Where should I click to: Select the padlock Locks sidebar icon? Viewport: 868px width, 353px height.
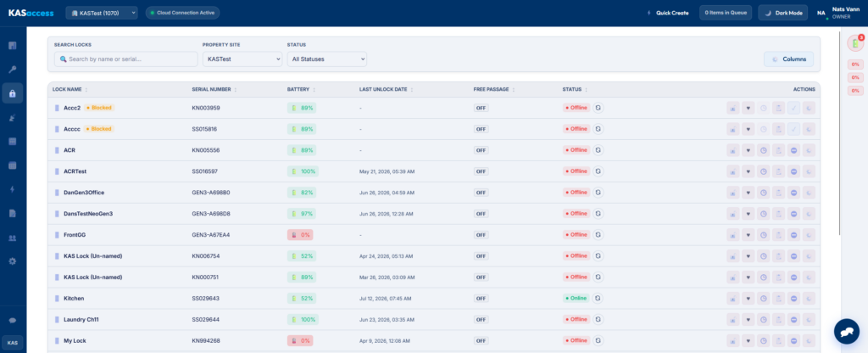point(12,93)
